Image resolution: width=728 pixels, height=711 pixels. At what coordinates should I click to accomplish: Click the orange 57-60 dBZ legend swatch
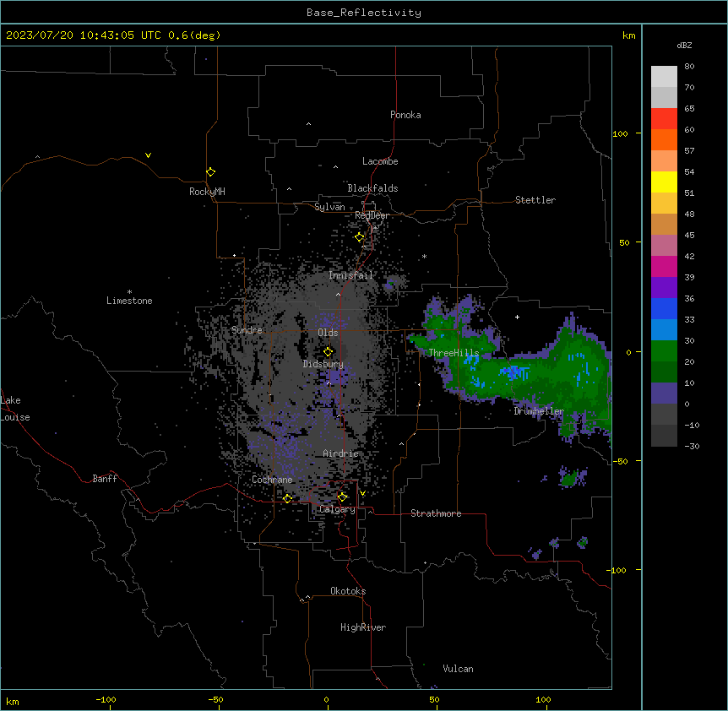tap(664, 139)
